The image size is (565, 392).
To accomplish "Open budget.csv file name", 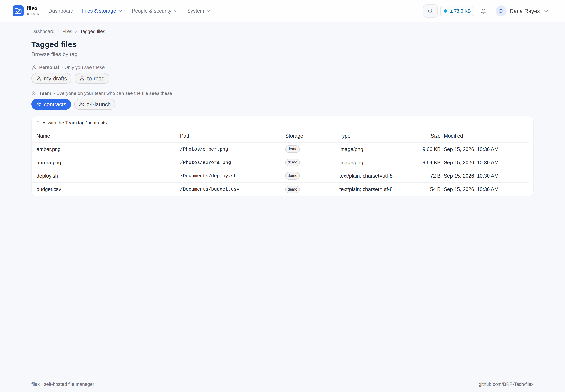I will (x=49, y=189).
